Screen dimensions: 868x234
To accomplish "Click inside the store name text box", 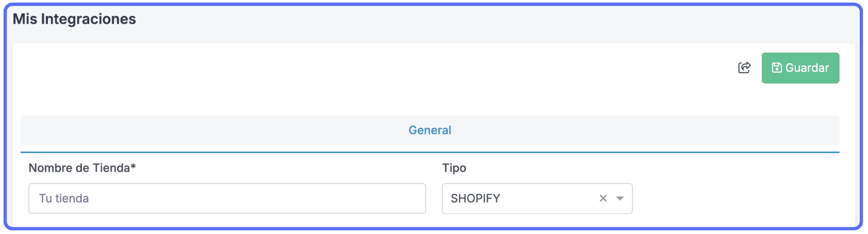I will pyautogui.click(x=227, y=198).
